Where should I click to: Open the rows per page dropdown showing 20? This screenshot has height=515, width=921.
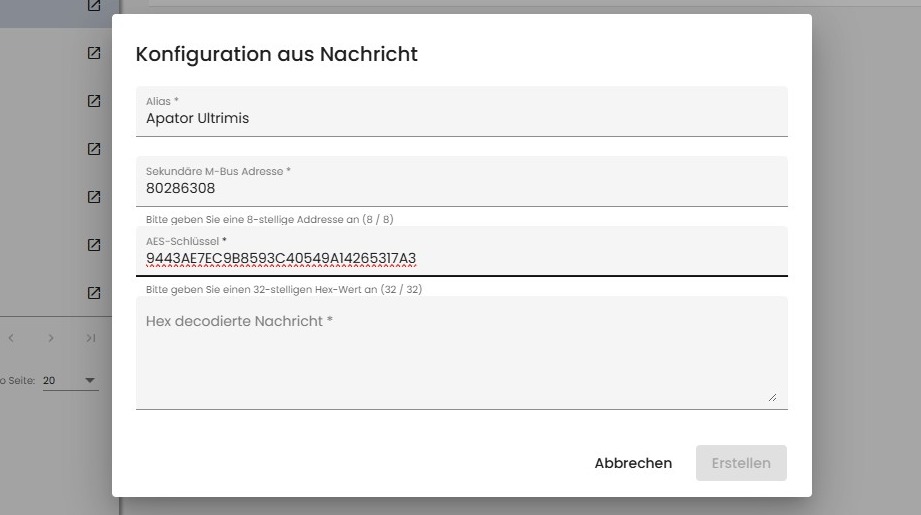click(x=70, y=381)
